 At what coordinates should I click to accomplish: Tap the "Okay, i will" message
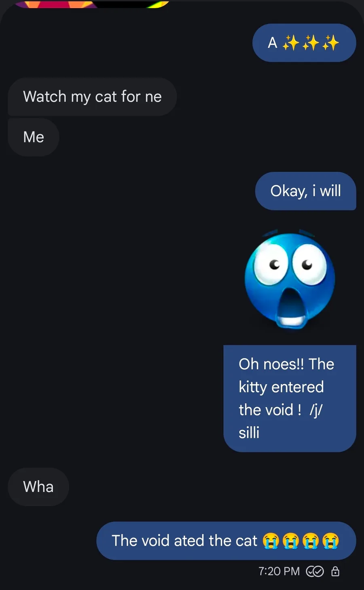[305, 191]
